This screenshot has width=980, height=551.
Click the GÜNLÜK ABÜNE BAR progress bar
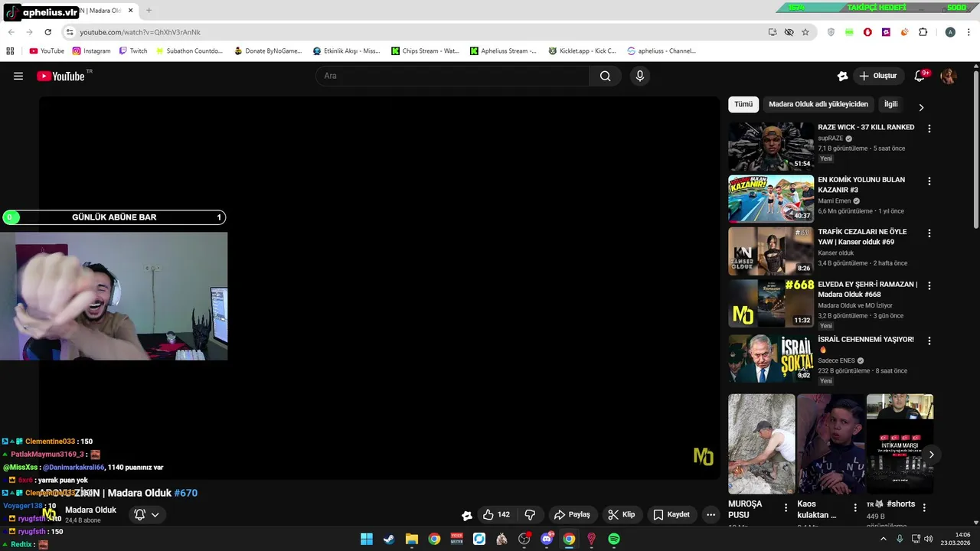click(114, 217)
